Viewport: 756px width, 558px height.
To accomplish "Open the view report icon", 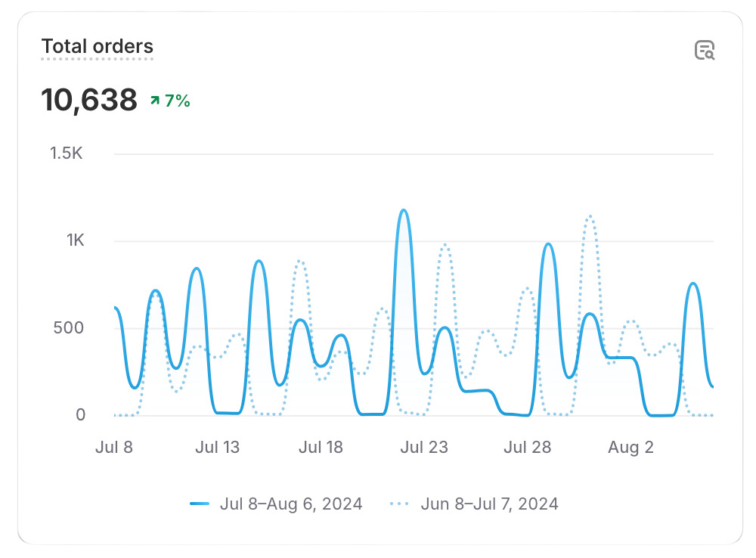I will pos(705,50).
